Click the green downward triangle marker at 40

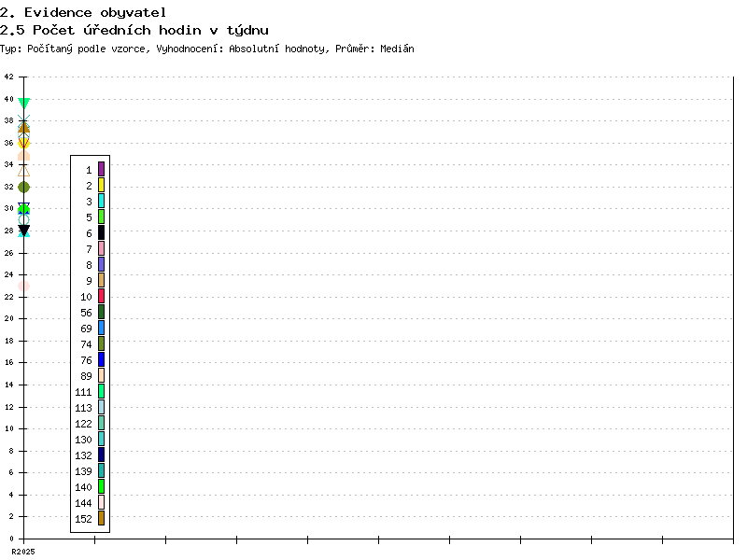pyautogui.click(x=24, y=104)
